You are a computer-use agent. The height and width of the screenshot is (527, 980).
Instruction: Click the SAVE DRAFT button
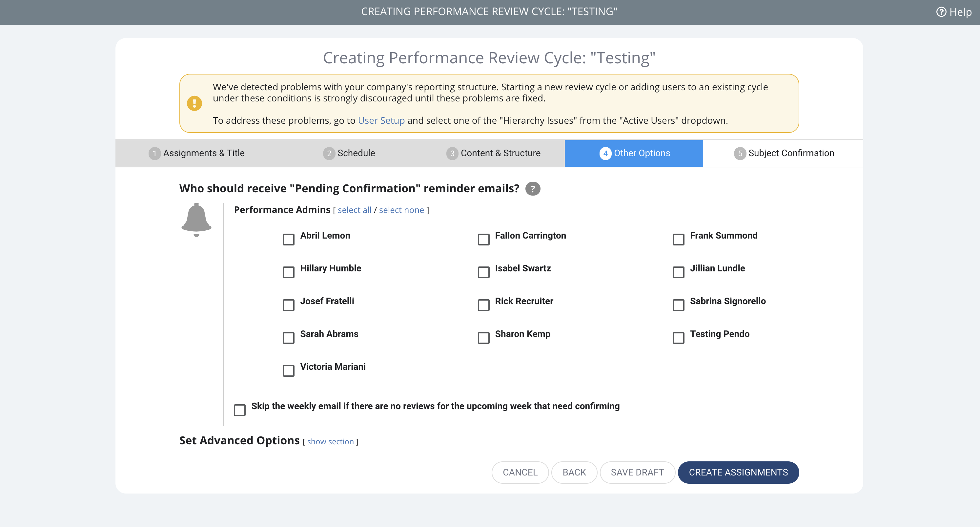(637, 473)
